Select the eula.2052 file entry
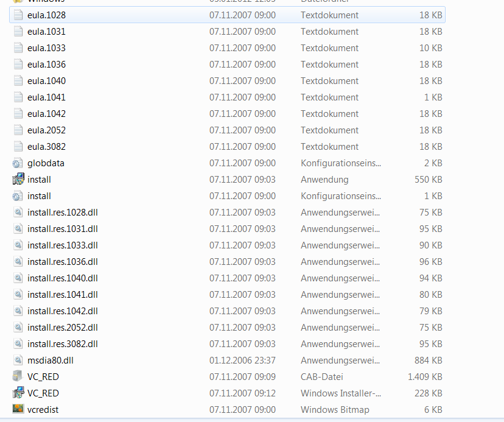 [x=46, y=130]
